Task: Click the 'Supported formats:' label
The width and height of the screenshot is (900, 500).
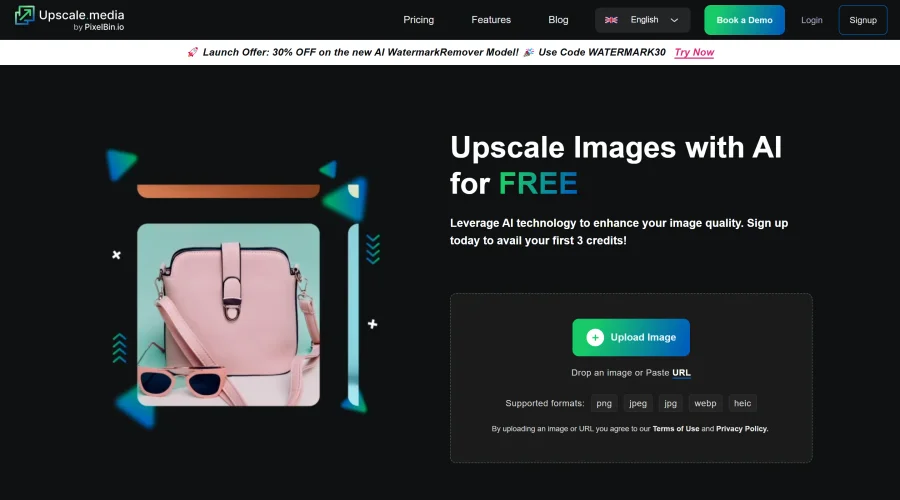Action: 545,404
